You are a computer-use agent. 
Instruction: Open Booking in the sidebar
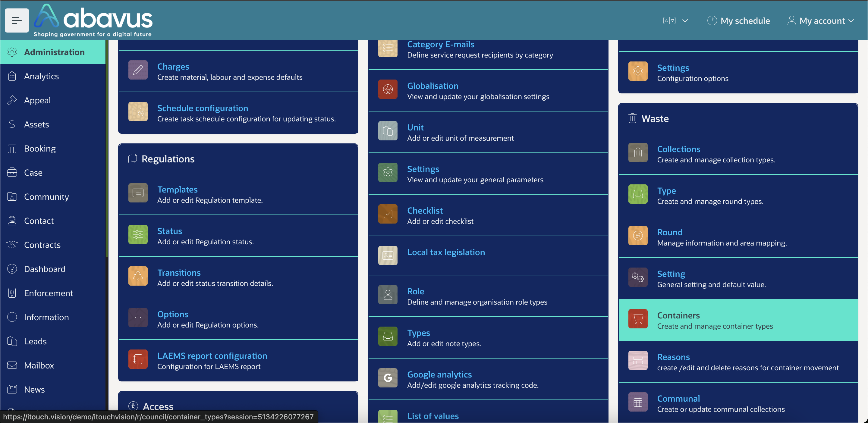pos(52,148)
